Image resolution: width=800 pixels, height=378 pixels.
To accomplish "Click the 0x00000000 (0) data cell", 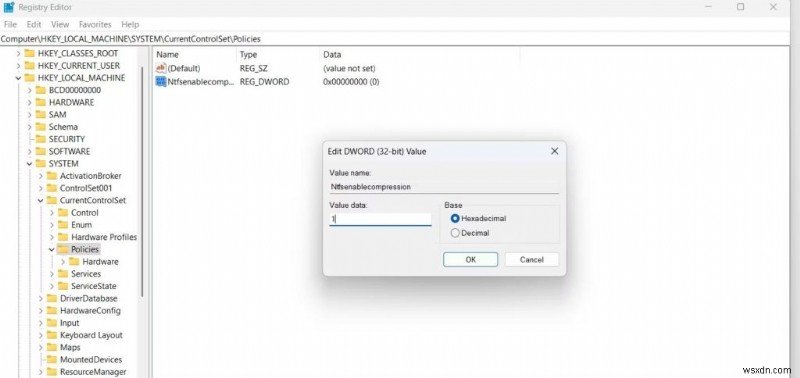I will (351, 82).
